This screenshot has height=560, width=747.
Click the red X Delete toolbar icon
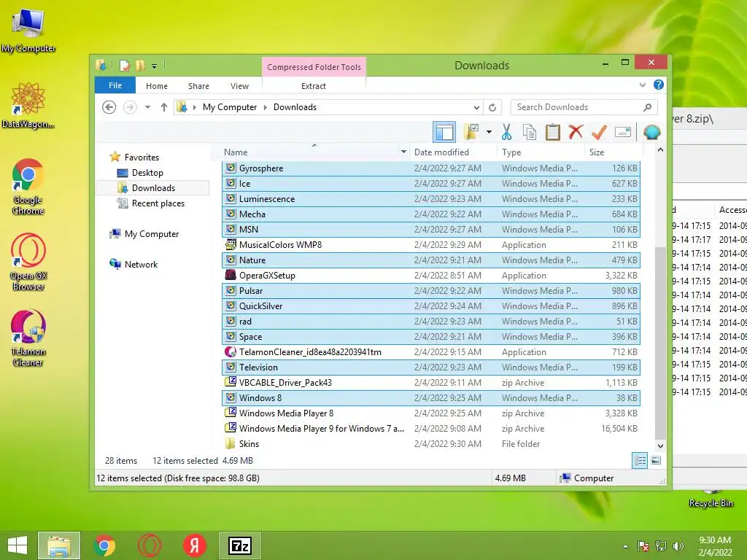(576, 132)
